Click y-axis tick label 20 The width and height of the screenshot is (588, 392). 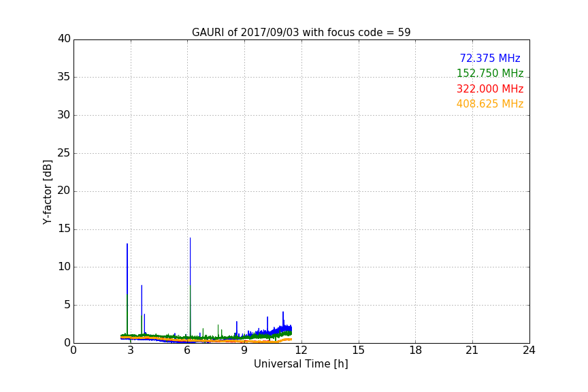[x=64, y=191]
